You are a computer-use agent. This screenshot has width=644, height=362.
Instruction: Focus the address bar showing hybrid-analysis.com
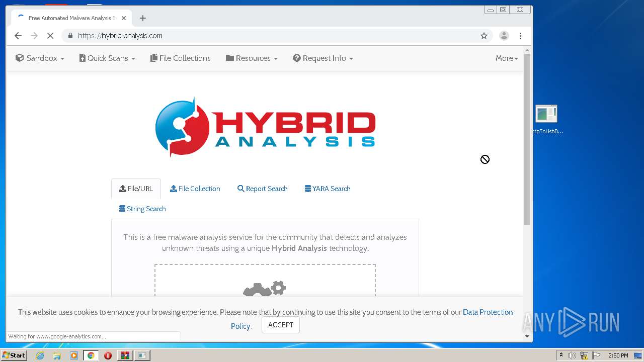[x=277, y=36]
